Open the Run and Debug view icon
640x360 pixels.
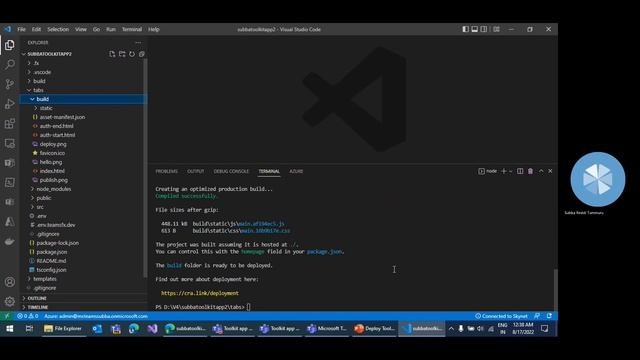(9, 104)
